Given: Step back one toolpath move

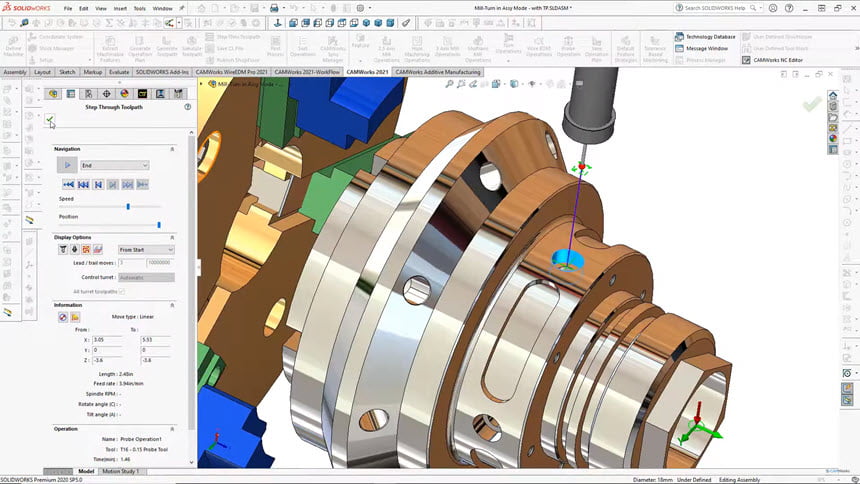Looking at the screenshot, I should [x=98, y=185].
